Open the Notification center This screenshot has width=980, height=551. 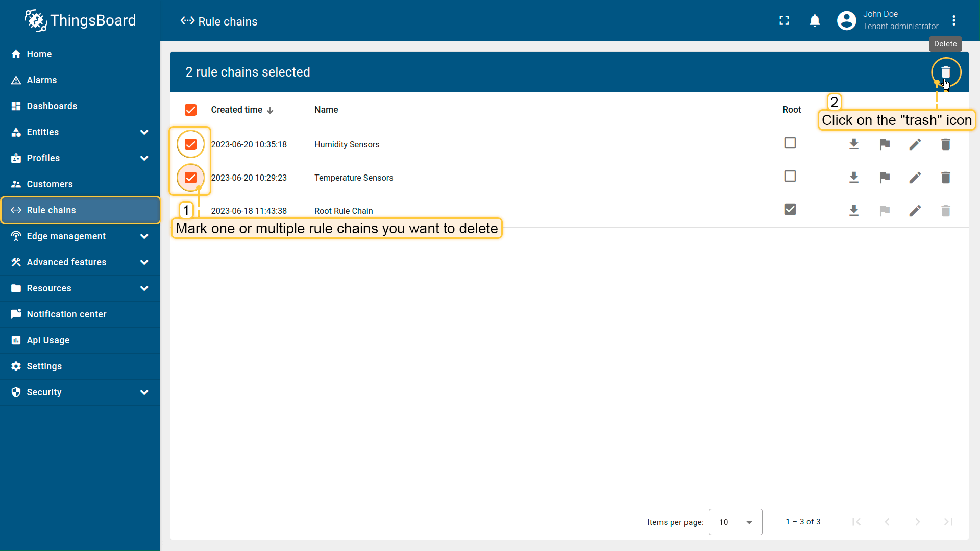[x=66, y=314]
